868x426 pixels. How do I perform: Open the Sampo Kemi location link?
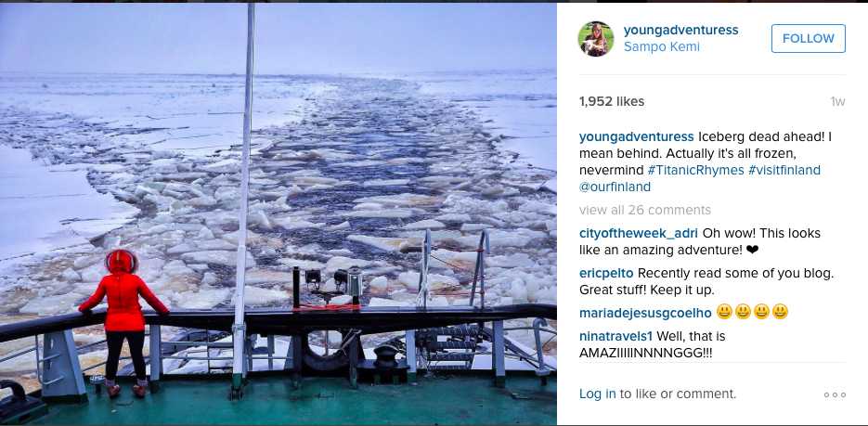click(x=662, y=46)
